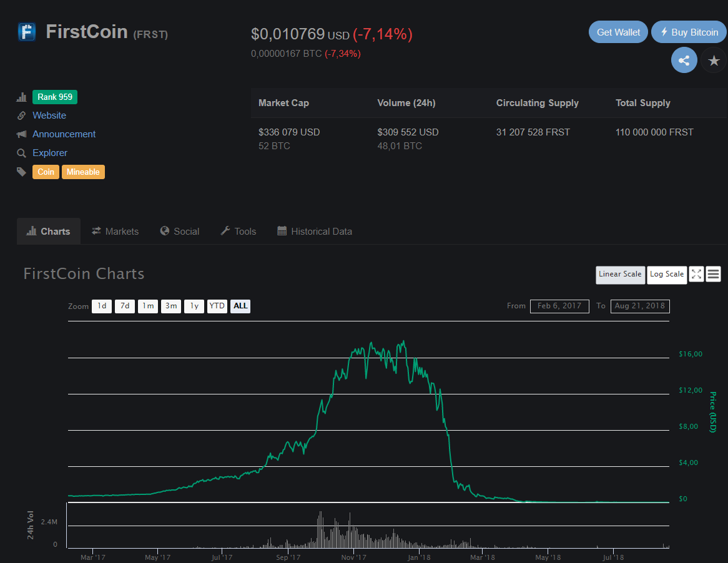Click the FirstCoin Charts heading
This screenshot has height=563, width=728.
pos(84,274)
